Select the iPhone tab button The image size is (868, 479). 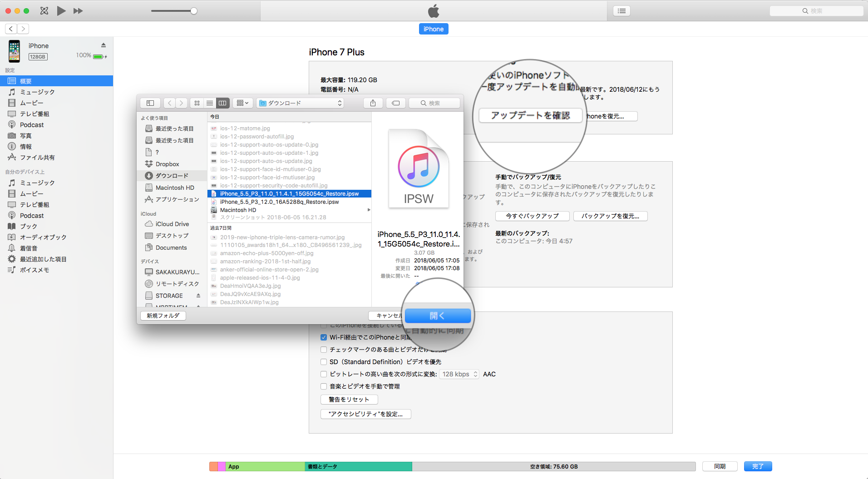coord(434,29)
